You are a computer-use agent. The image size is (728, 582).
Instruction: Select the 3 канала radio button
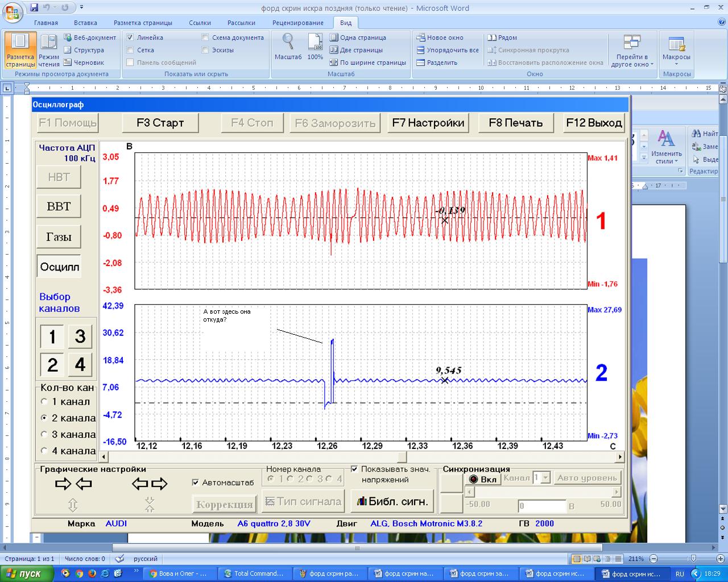(44, 434)
